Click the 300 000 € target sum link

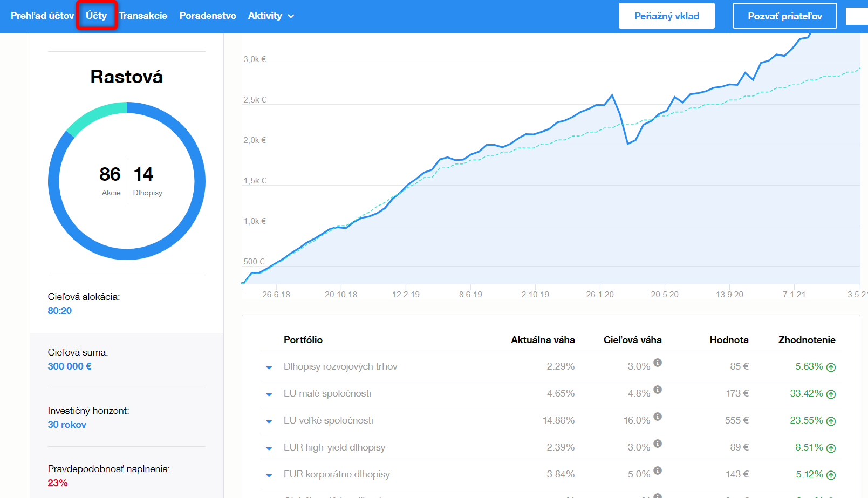[70, 366]
